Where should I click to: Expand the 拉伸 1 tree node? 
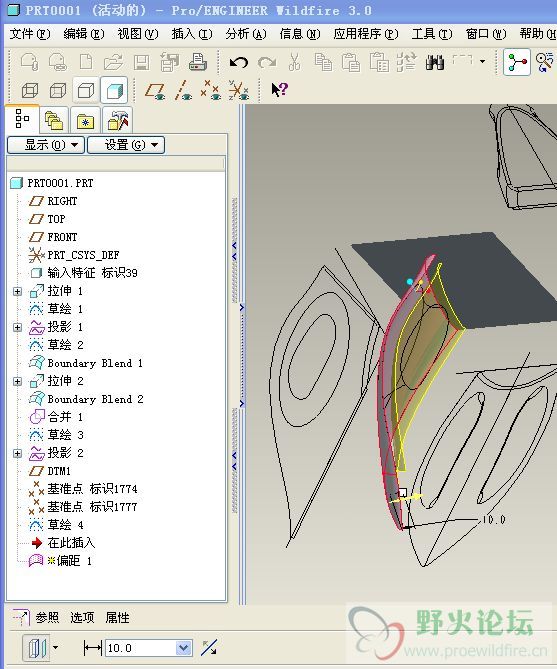tap(17, 291)
